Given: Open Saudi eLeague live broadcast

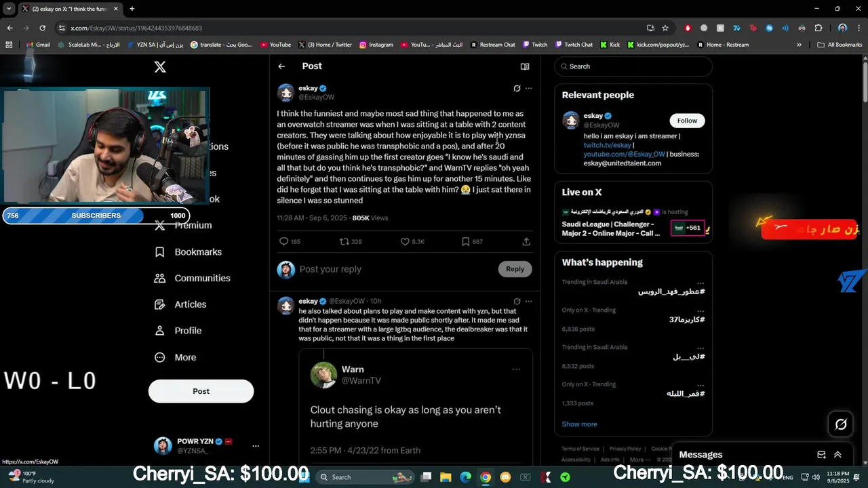Looking at the screenshot, I should coord(633,221).
